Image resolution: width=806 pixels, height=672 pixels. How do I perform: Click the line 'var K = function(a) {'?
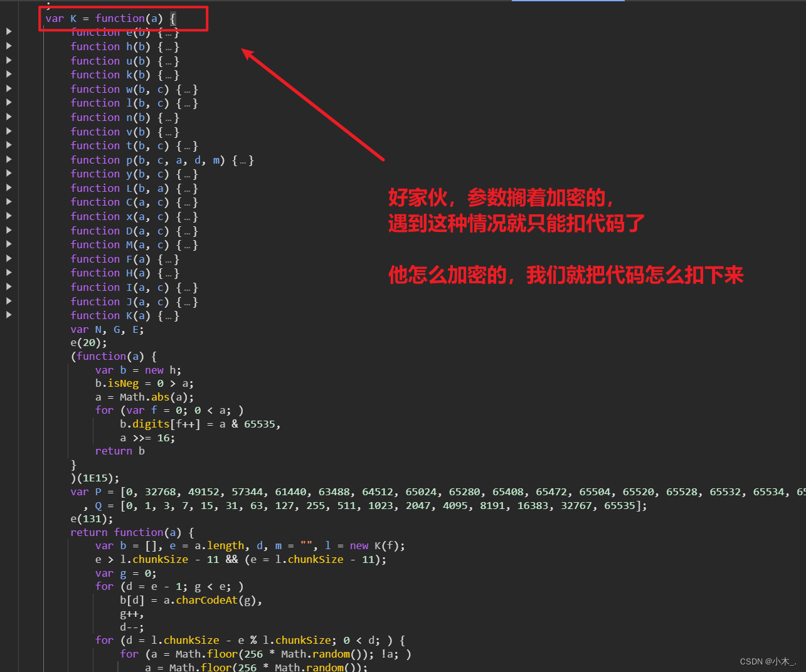click(111, 19)
